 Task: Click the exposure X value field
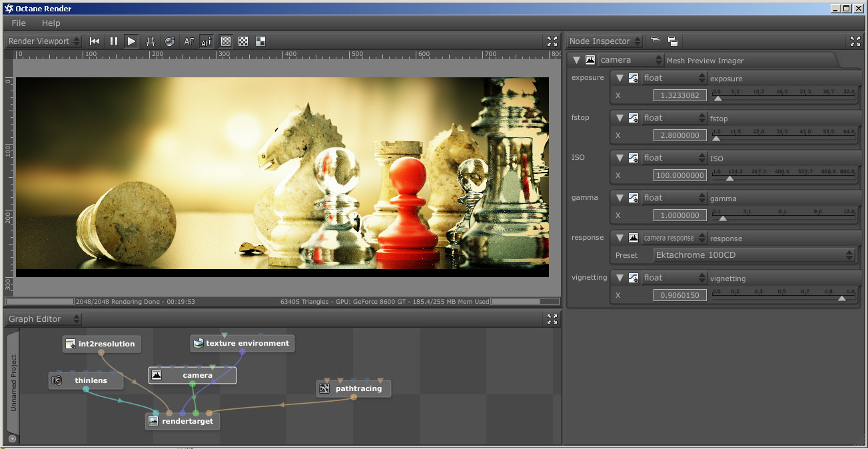point(680,95)
